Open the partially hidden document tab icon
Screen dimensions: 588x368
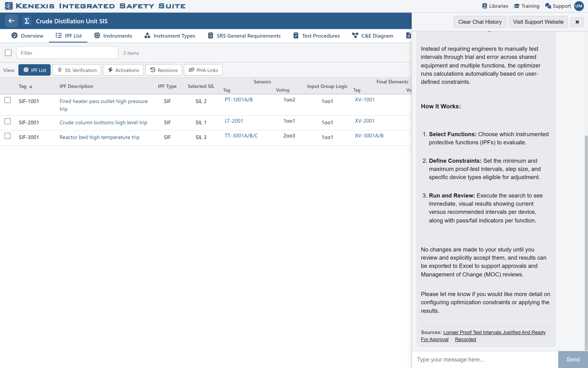pos(408,35)
